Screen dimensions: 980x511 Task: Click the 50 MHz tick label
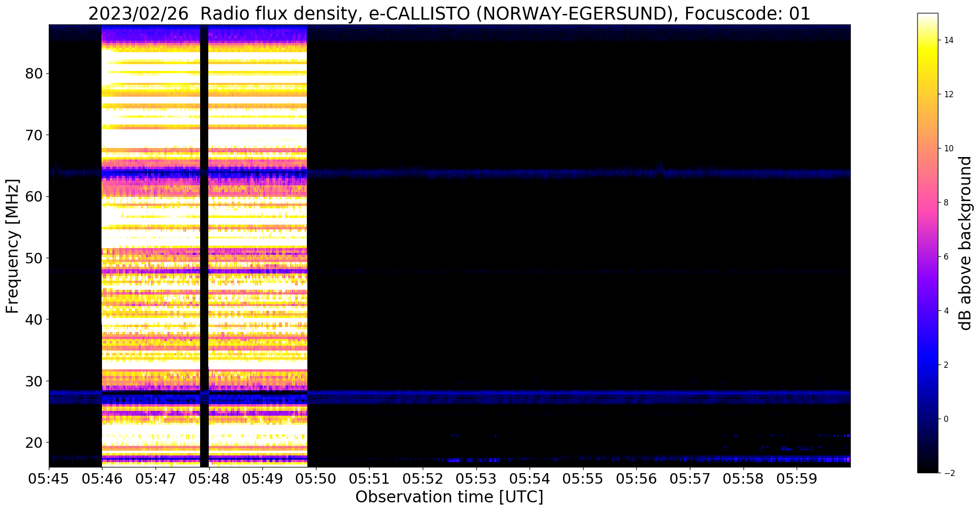click(34, 258)
